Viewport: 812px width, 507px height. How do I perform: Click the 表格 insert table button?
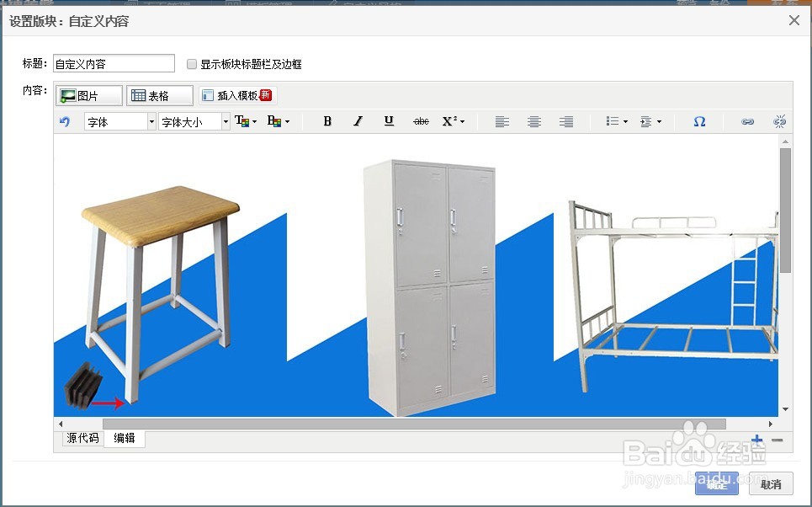tap(160, 95)
